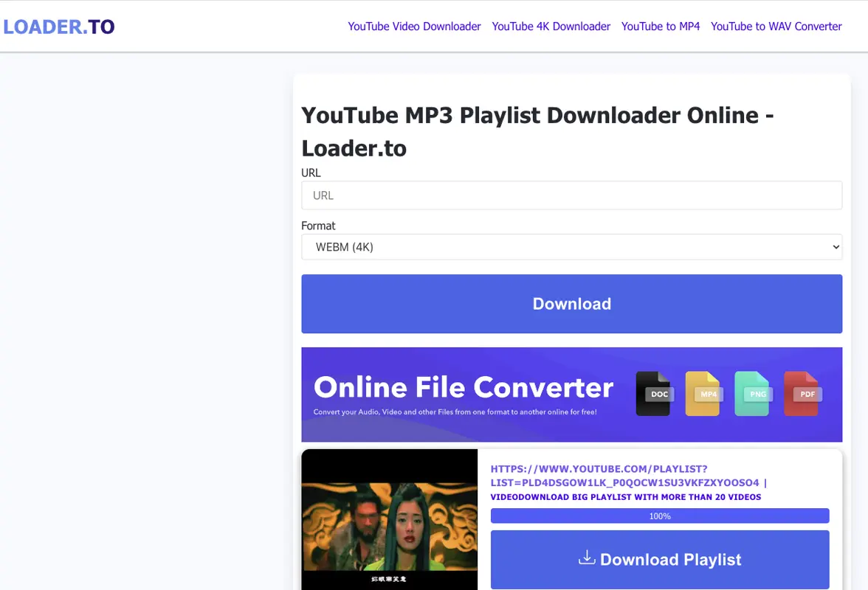Open YouTube to WAV Converter page
Viewport: 868px width, 590px height.
click(x=776, y=26)
